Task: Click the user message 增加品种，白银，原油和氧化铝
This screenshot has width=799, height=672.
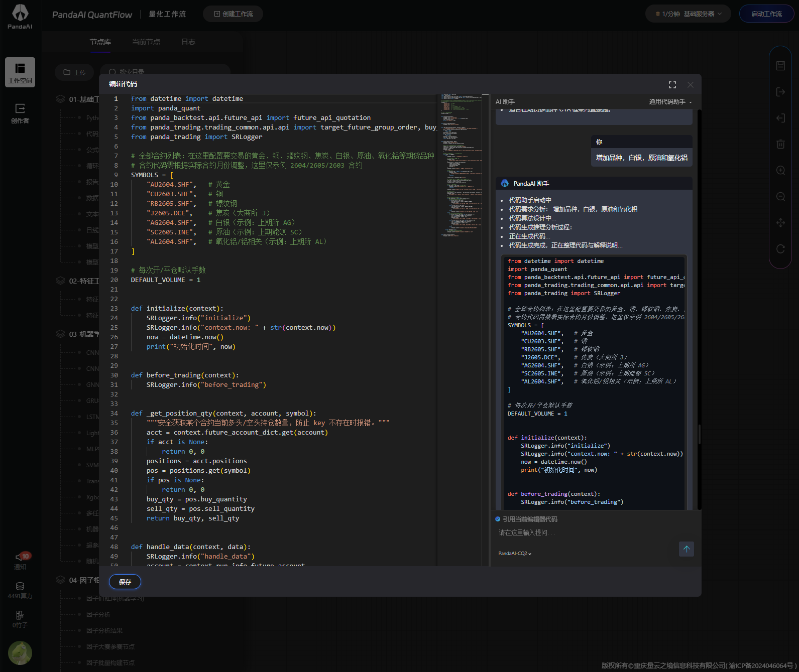Action: click(642, 158)
